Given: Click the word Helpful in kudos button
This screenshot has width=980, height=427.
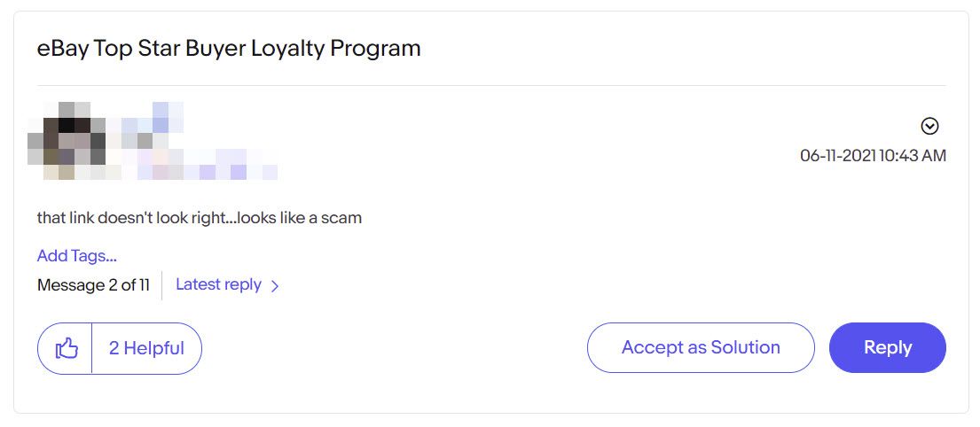Looking at the screenshot, I should [153, 348].
